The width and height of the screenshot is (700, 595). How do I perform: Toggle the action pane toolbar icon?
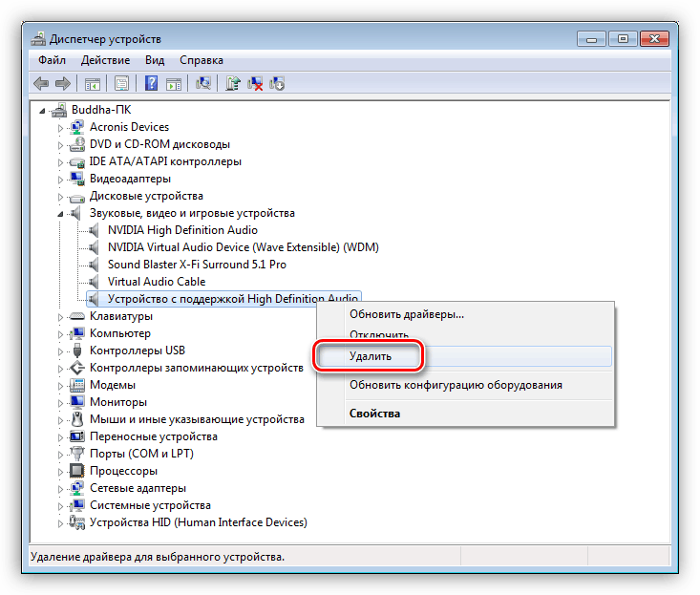[174, 83]
